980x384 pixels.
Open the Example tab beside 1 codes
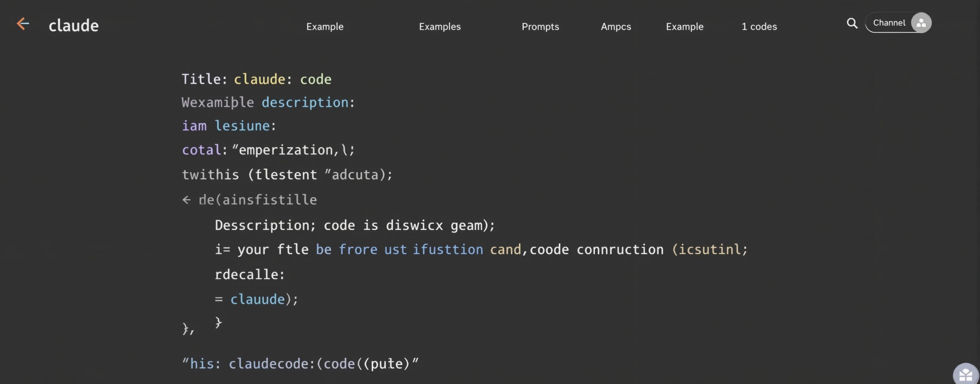684,27
